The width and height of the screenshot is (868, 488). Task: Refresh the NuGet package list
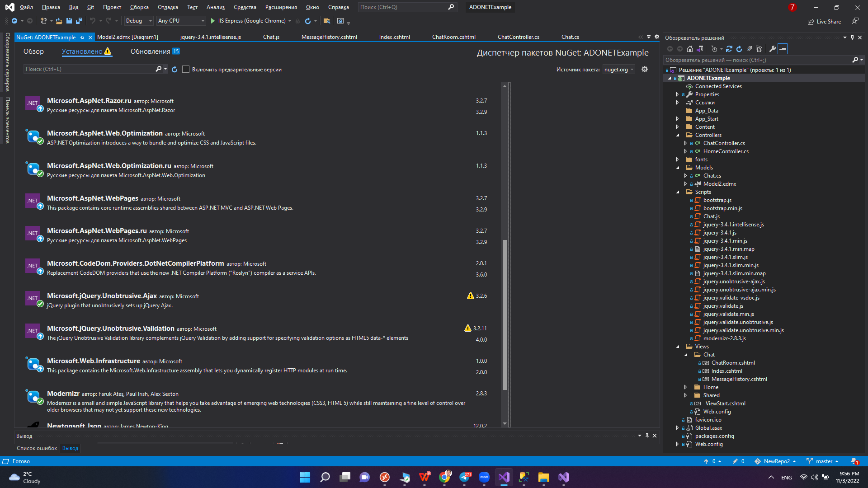coord(175,69)
